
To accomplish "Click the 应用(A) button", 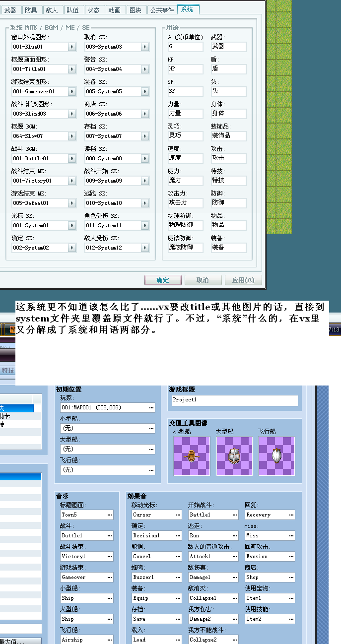I will 243,280.
